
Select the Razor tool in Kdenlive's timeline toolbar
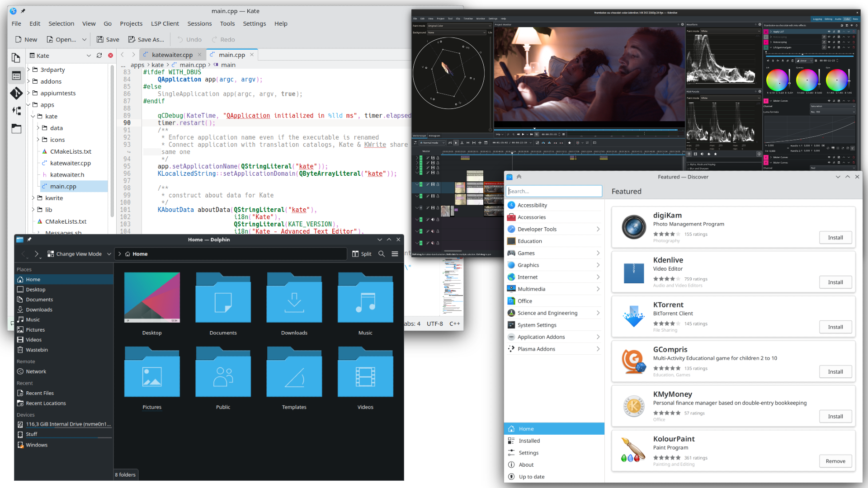click(x=462, y=143)
